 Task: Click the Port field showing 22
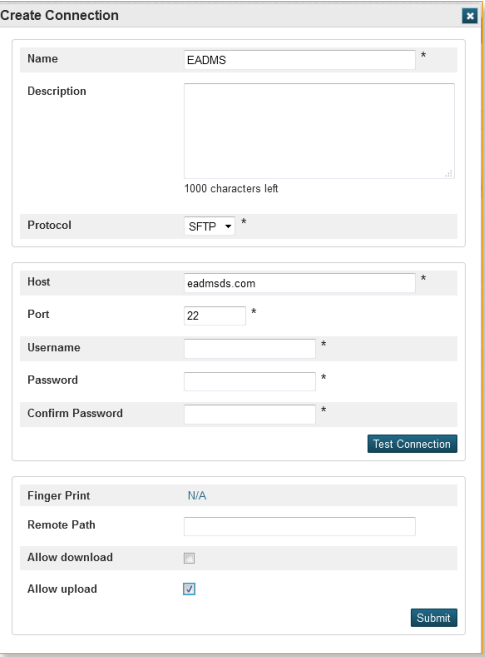[215, 316]
